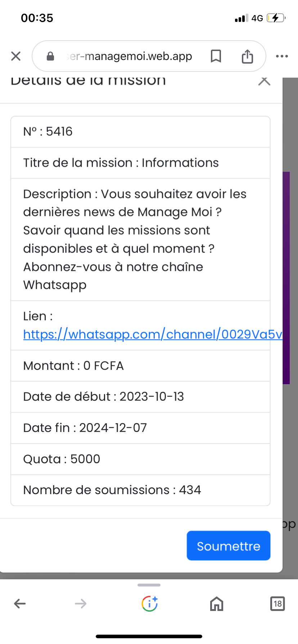Tap the Titre de la mission row
298x644 pixels.
[140, 163]
